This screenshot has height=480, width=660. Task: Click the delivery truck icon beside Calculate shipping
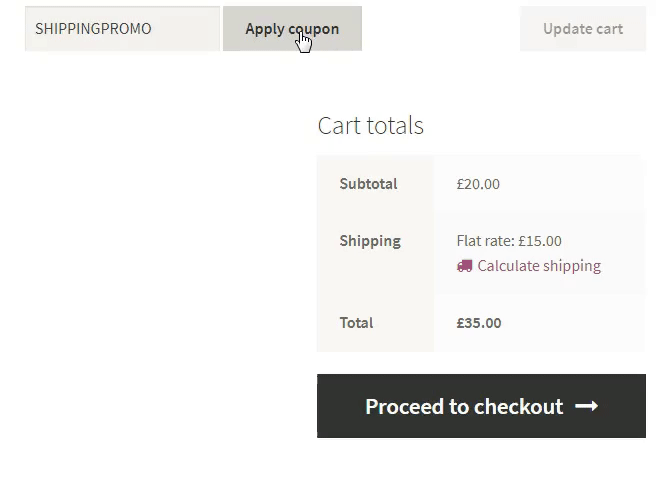pyautogui.click(x=465, y=266)
